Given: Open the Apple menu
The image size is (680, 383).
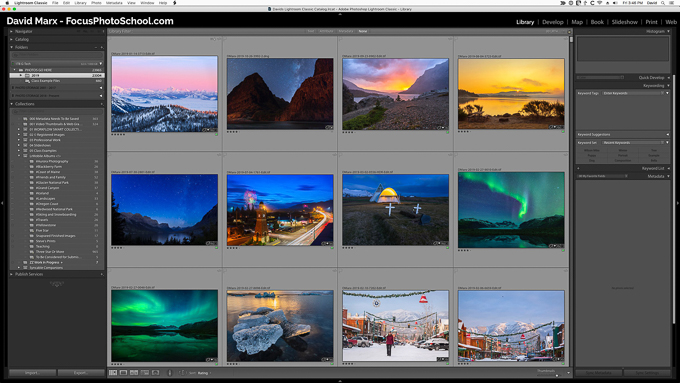Looking at the screenshot, I should (7, 3).
